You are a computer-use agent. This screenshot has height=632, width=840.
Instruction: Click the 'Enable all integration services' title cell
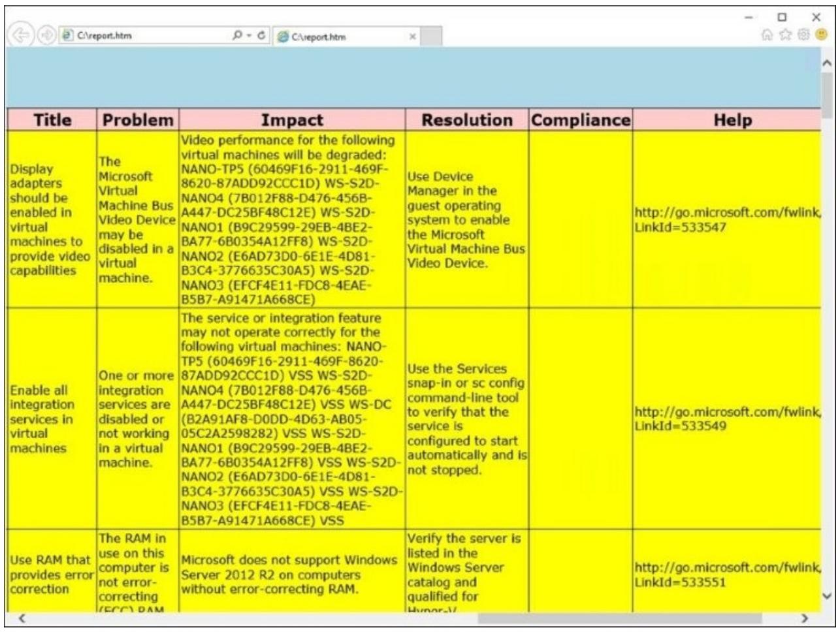pos(52,419)
